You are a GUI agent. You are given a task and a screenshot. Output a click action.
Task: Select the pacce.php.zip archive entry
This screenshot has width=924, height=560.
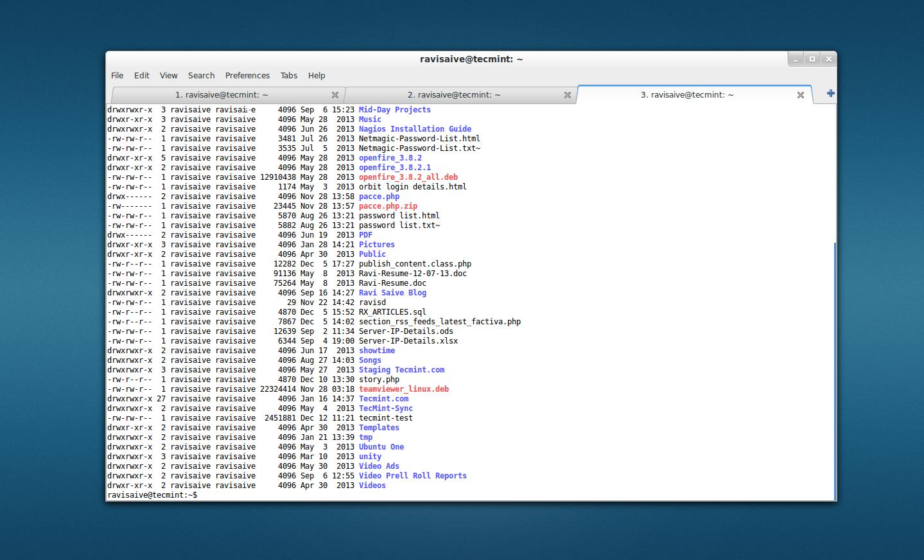pos(388,206)
